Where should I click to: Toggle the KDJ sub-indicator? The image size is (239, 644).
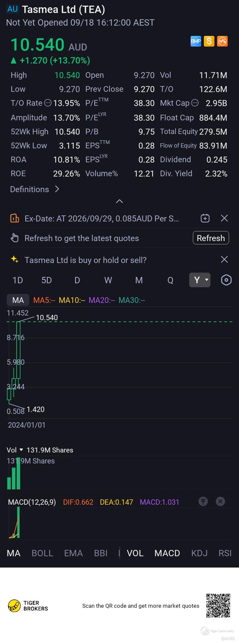click(199, 553)
